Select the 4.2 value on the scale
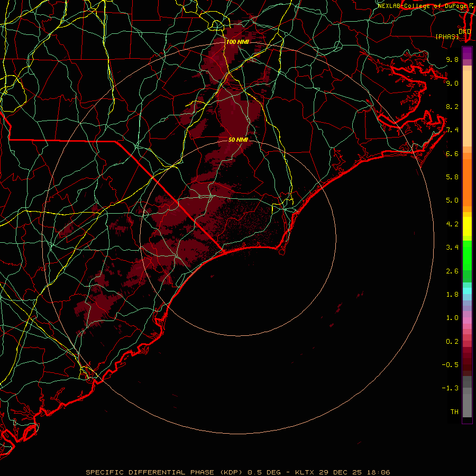The image size is (476, 476). tap(452, 224)
